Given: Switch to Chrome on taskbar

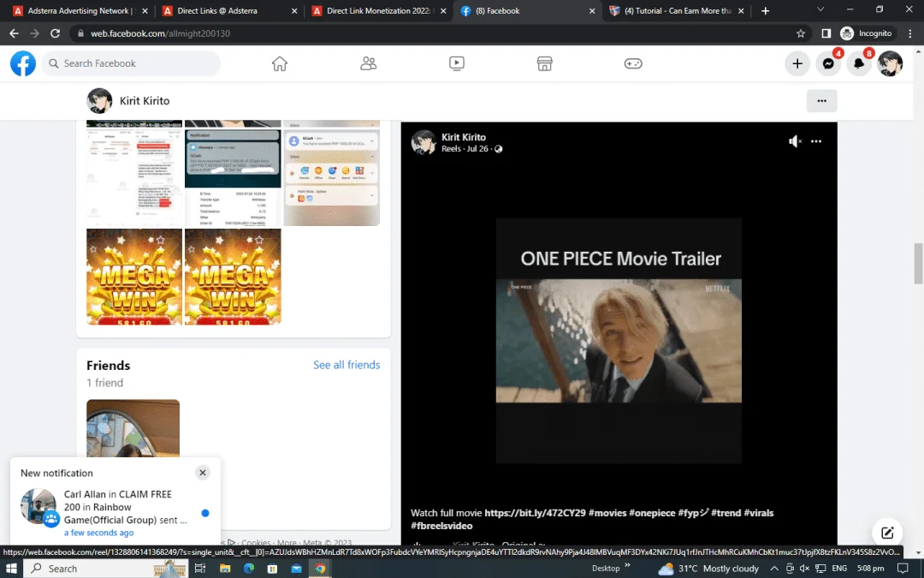Looking at the screenshot, I should pyautogui.click(x=320, y=569).
